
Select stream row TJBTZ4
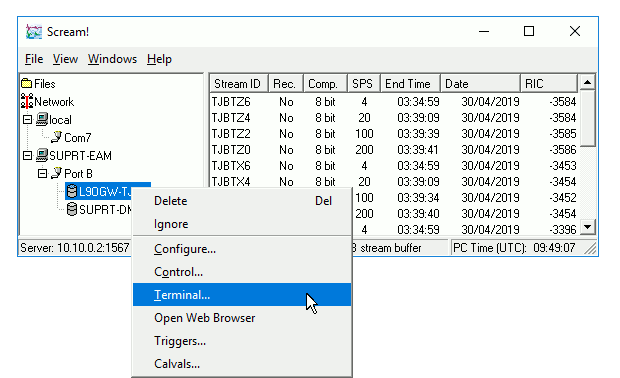394,117
